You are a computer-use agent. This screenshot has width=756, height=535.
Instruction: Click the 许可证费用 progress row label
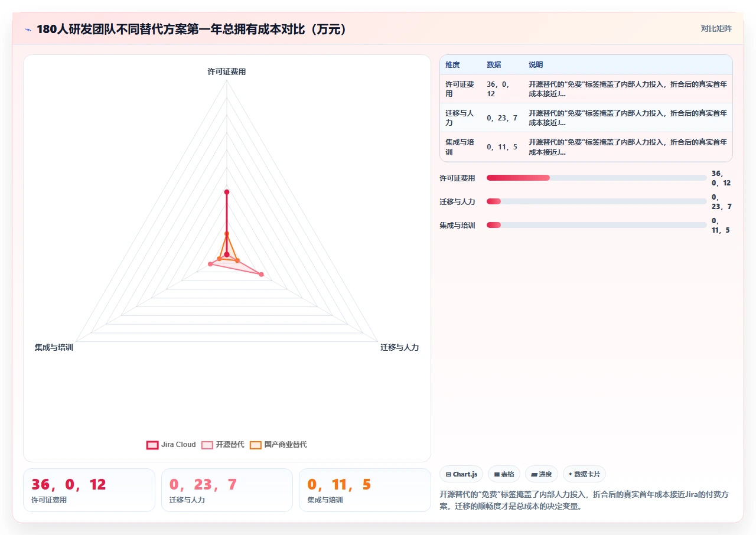pyautogui.click(x=457, y=178)
